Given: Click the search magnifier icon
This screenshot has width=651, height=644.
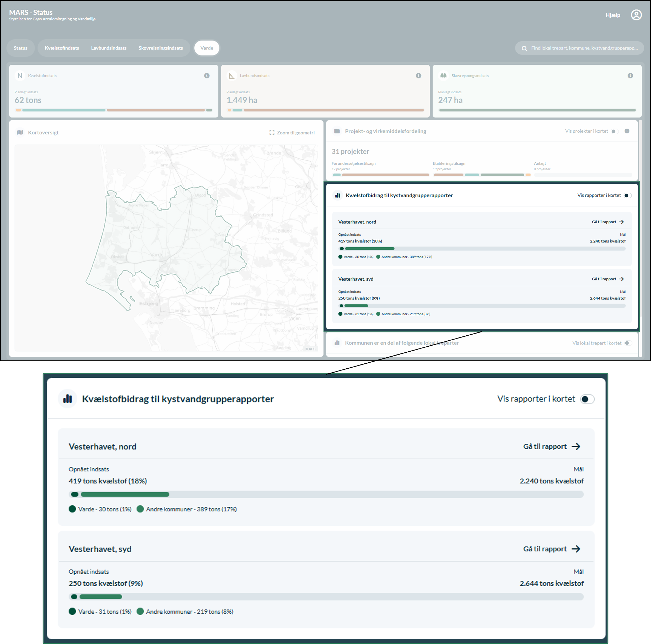Looking at the screenshot, I should point(524,48).
